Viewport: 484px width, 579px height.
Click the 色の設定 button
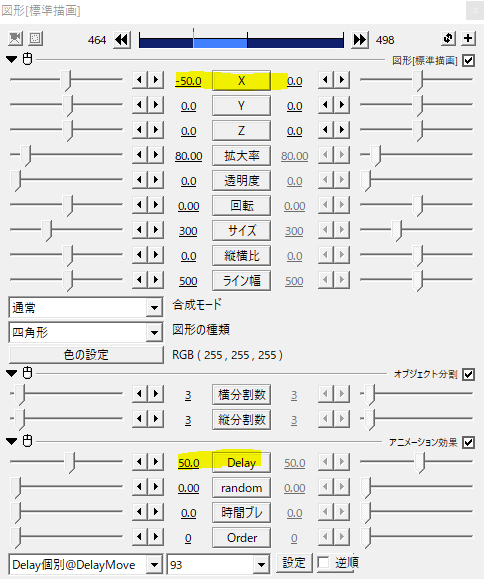(x=86, y=355)
